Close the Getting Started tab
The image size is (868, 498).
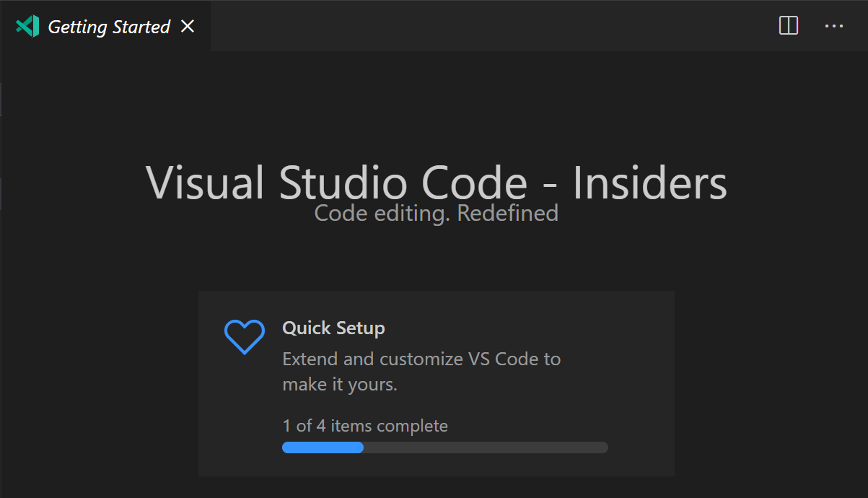tap(188, 27)
